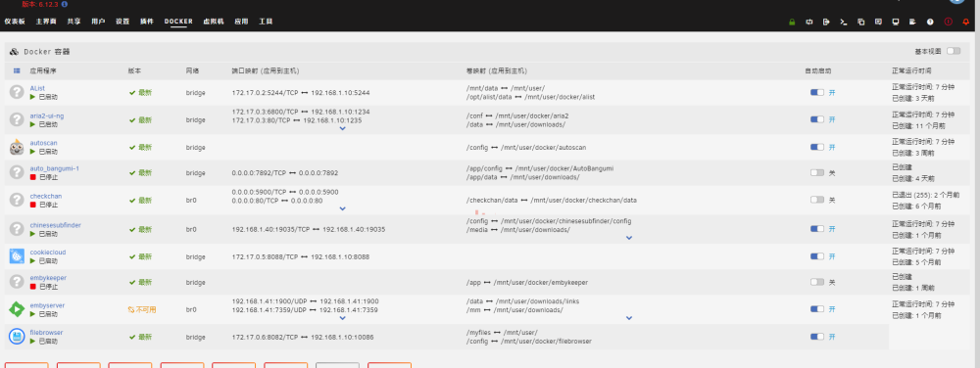
Task: Click the cookiecloud container name link
Action: (x=47, y=252)
